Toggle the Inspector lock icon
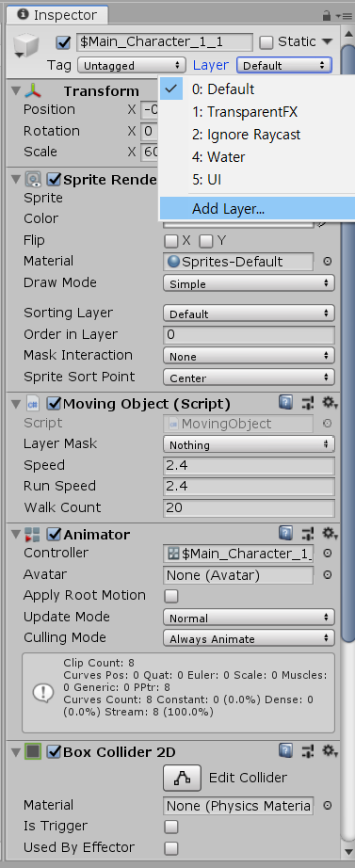This screenshot has width=355, height=868. (327, 15)
